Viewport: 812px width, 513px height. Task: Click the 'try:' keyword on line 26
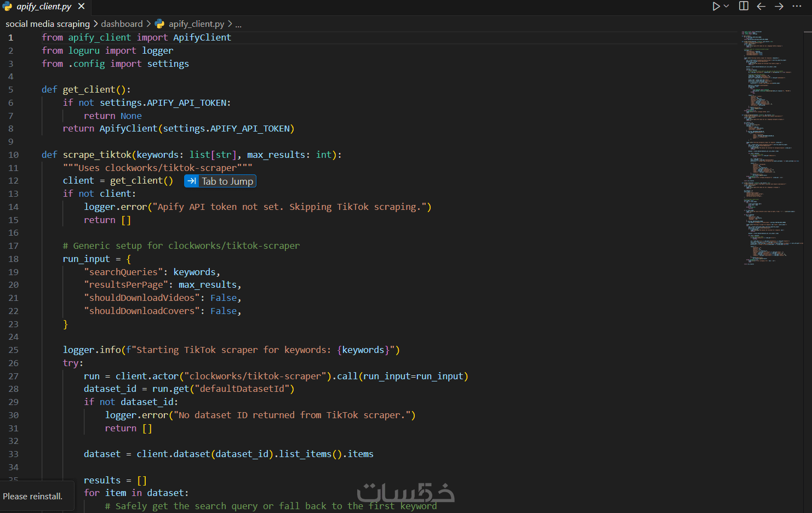(73, 363)
